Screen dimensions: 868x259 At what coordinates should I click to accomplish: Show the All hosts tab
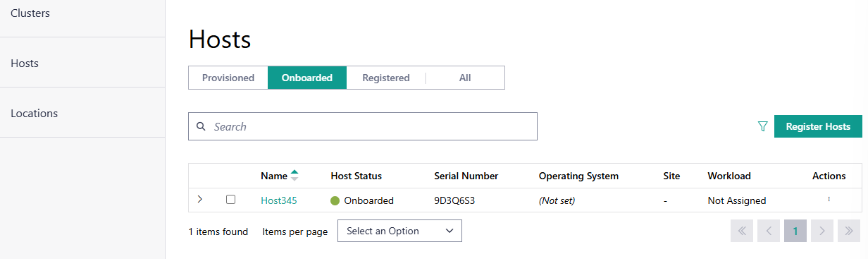(465, 78)
